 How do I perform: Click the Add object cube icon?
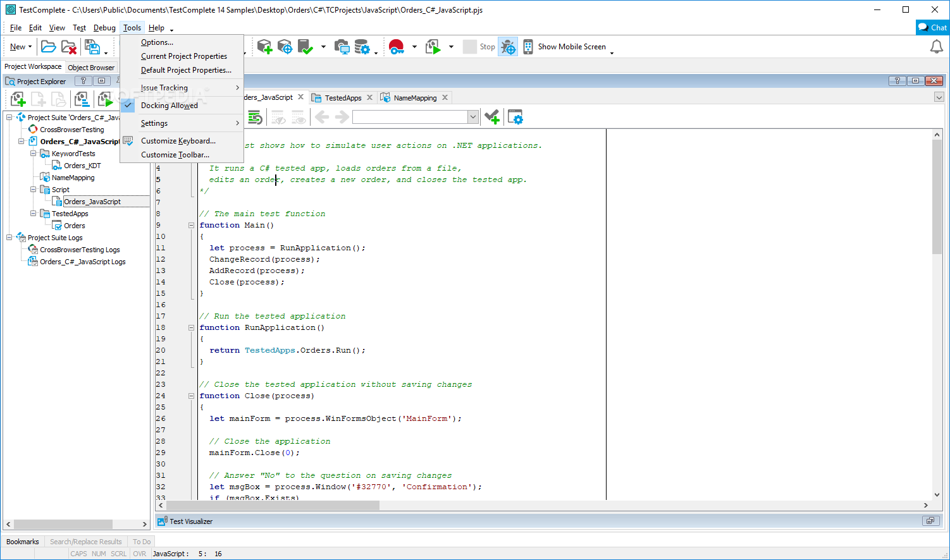coord(264,47)
